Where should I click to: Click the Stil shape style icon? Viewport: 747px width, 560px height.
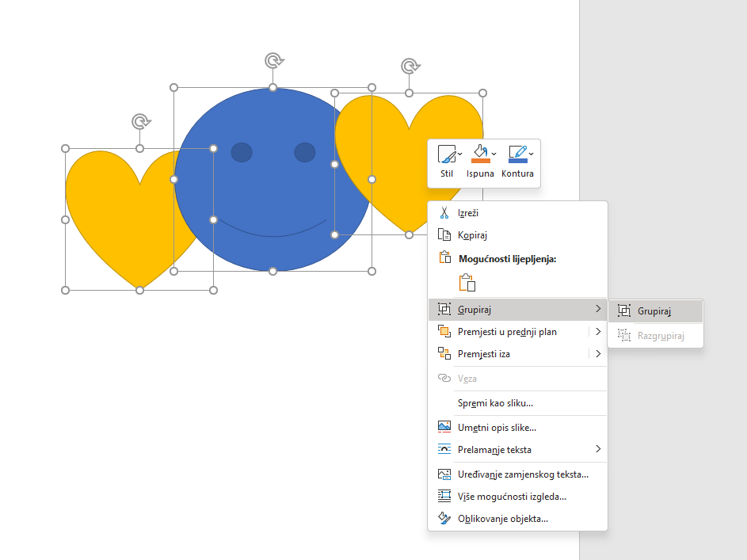[446, 154]
